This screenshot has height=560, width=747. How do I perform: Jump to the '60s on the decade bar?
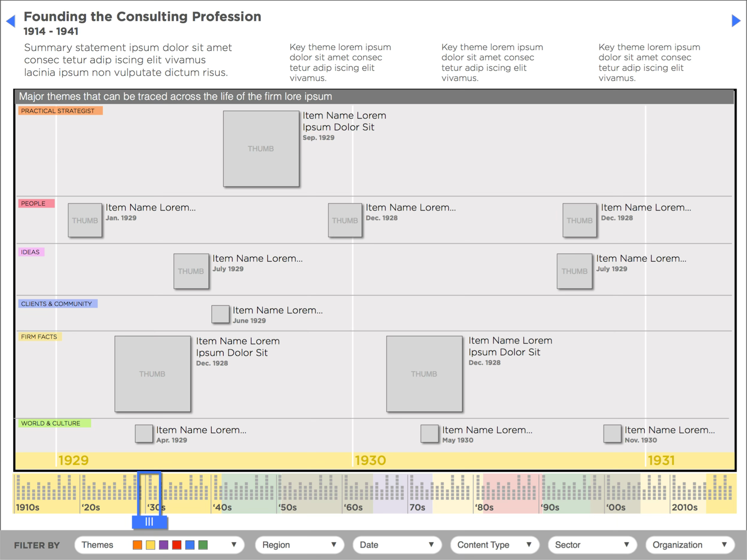point(353,507)
